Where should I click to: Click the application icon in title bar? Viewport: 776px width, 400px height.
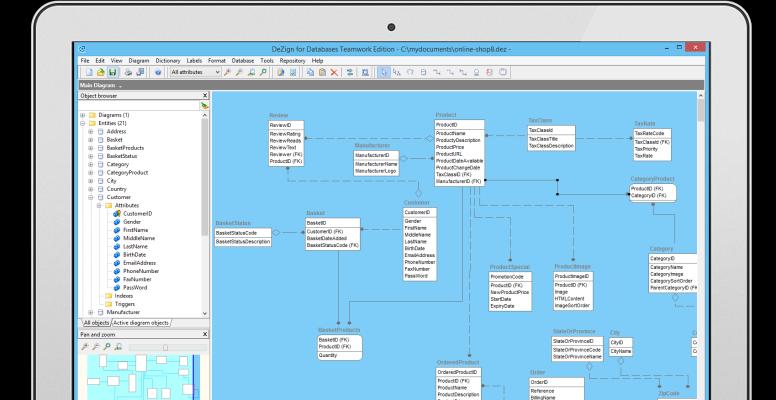(x=82, y=49)
